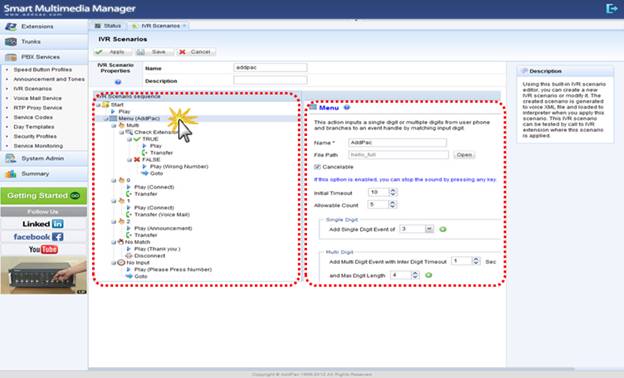Click the Inter Digit Timeout spinner arrows
Screen dimensions: 624x378
click(476, 261)
